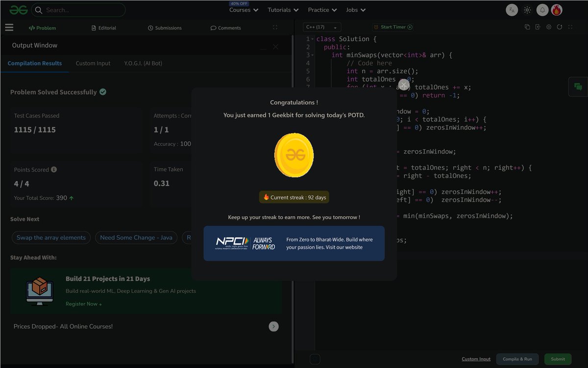Click Register Now link
The image size is (588, 368).
[x=83, y=304]
